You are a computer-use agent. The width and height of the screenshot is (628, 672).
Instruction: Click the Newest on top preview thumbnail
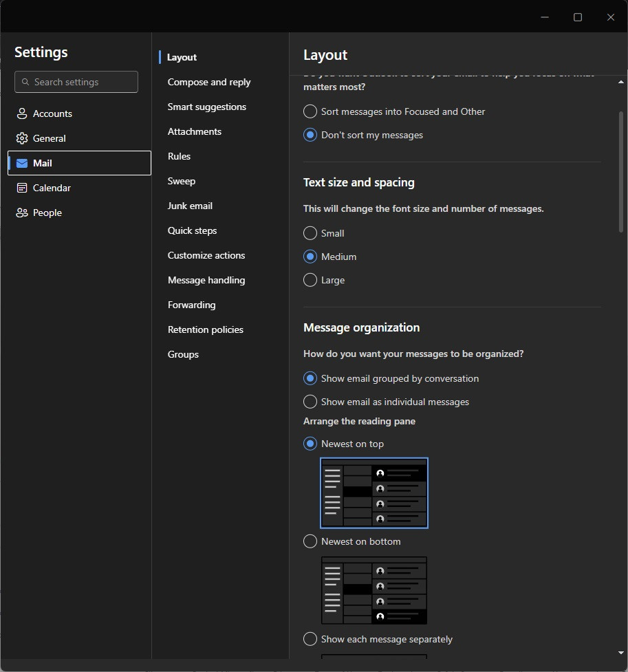(x=374, y=493)
